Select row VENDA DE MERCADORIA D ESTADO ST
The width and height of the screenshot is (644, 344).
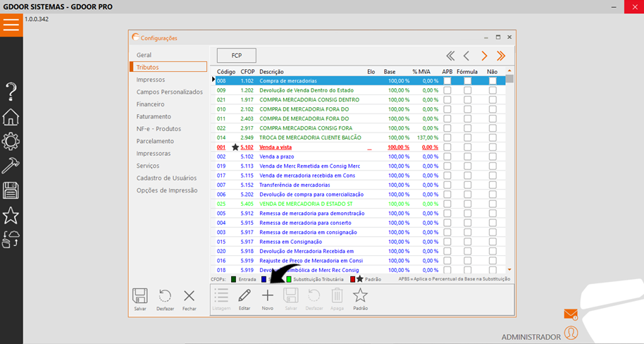pyautogui.click(x=360, y=204)
